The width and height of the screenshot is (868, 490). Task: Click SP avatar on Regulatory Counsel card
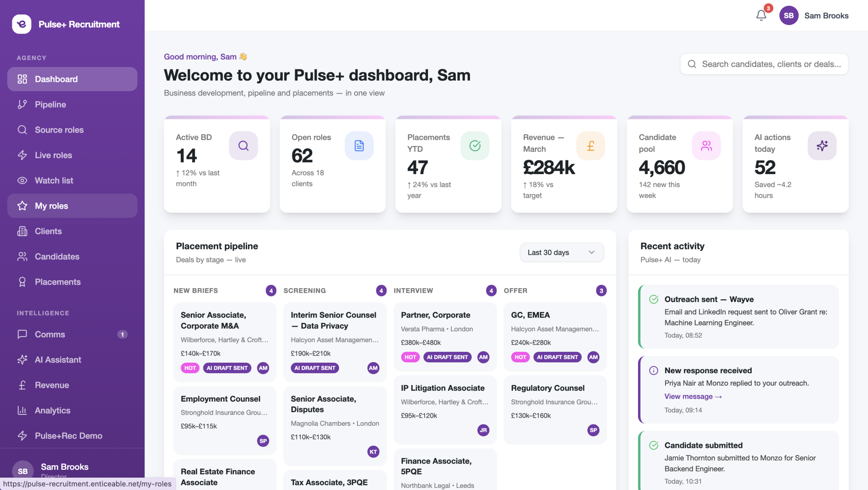pos(593,430)
